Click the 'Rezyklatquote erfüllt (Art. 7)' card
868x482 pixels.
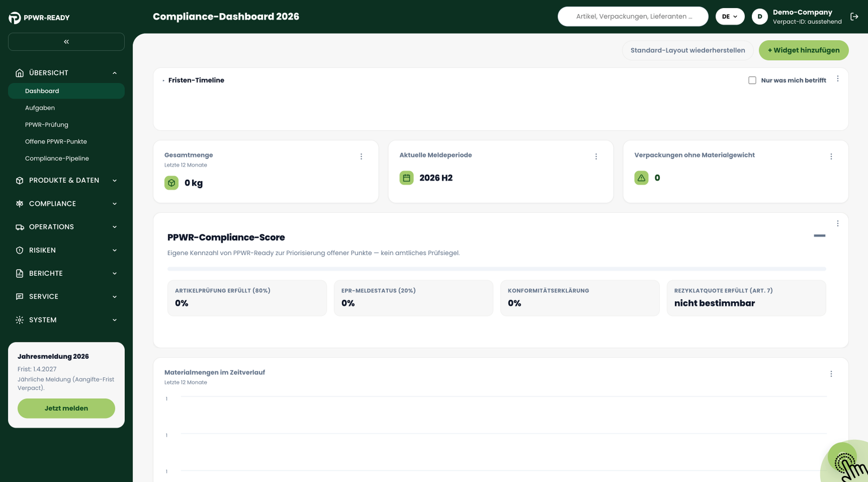[x=746, y=298]
